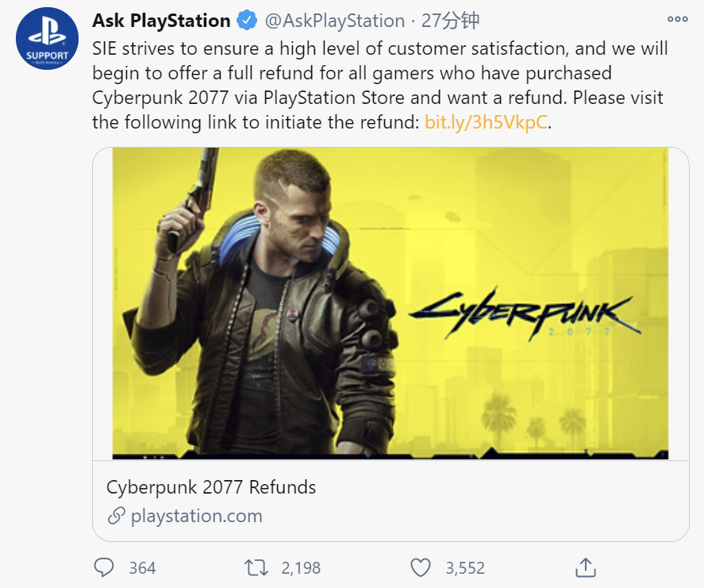Click the Ask PlayStation display name
Viewport: 704px width, 588px height.
[162, 20]
